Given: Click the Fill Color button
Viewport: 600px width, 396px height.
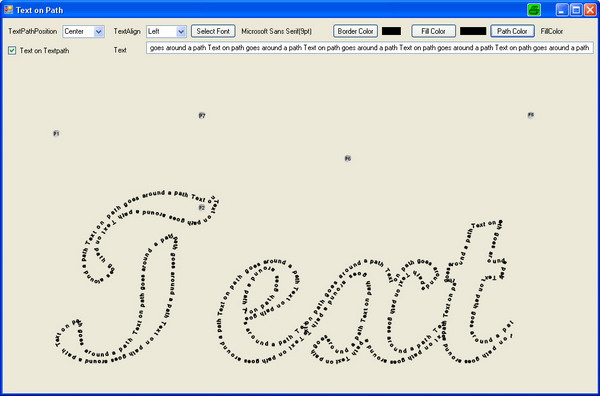Looking at the screenshot, I should tap(434, 31).
